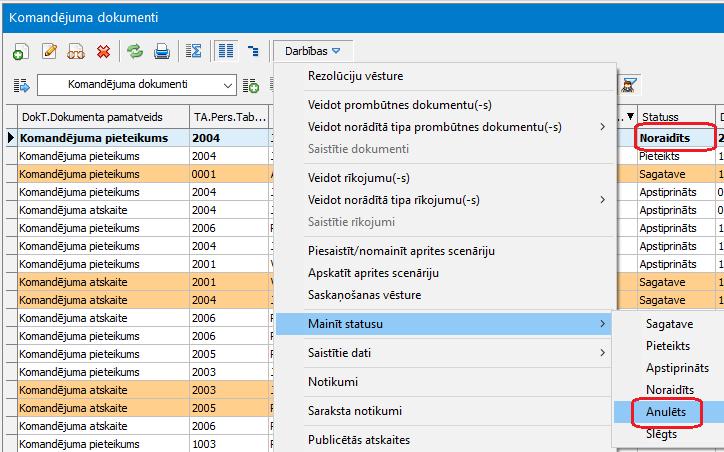Click the green refresh arrows icon
Screen dimensions: 724x452
pyautogui.click(x=135, y=51)
